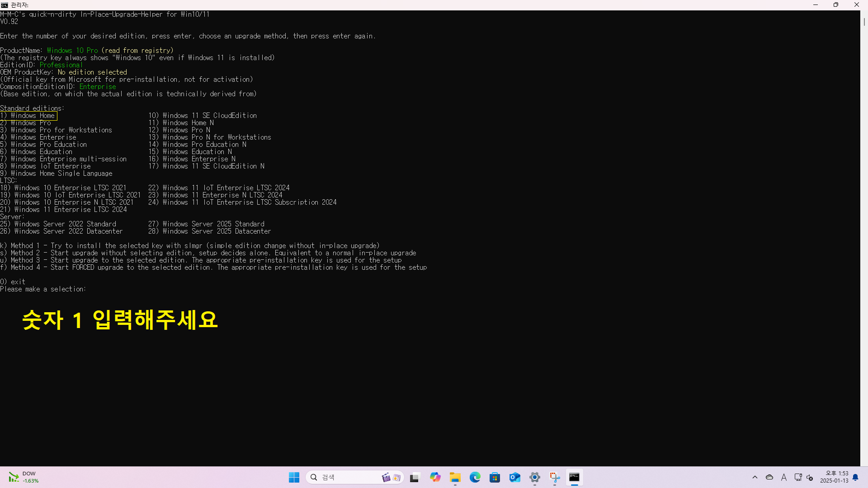This screenshot has width=868, height=488.
Task: Click the OneDrive cloud tray icon
Action: 769,477
